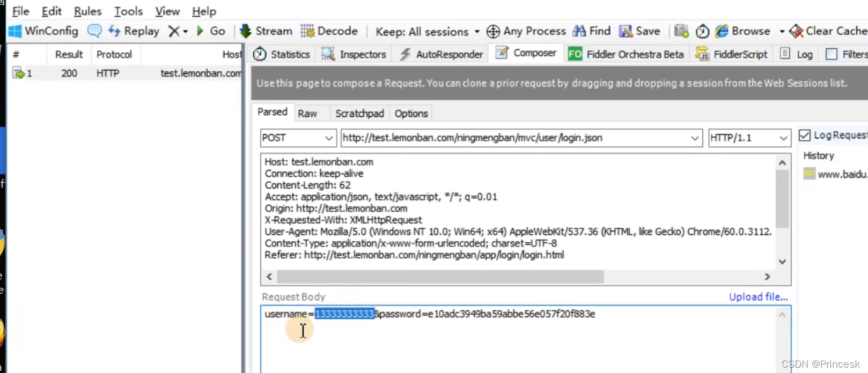This screenshot has height=373, width=868.
Task: Click request body scrollbar up arrow
Action: point(782,315)
